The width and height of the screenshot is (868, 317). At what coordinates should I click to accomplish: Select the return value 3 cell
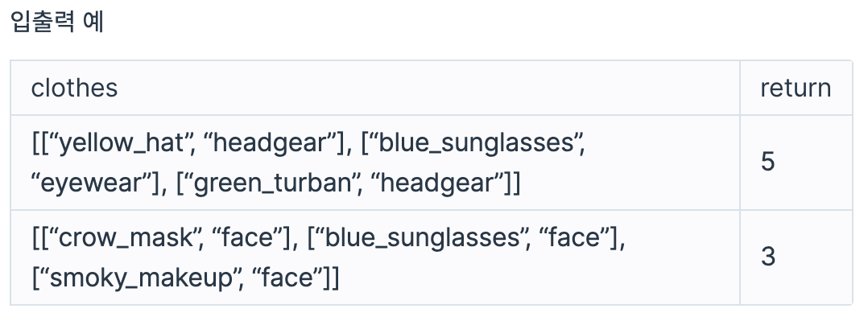[796, 257]
